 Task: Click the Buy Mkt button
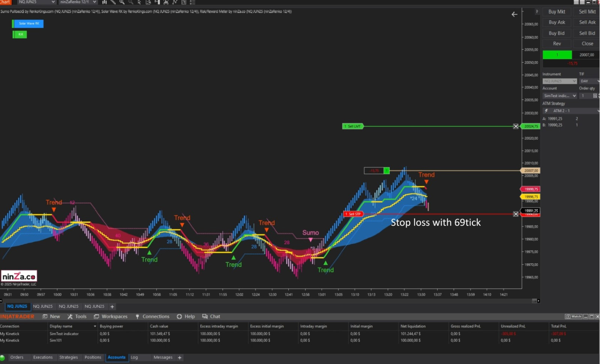click(556, 12)
